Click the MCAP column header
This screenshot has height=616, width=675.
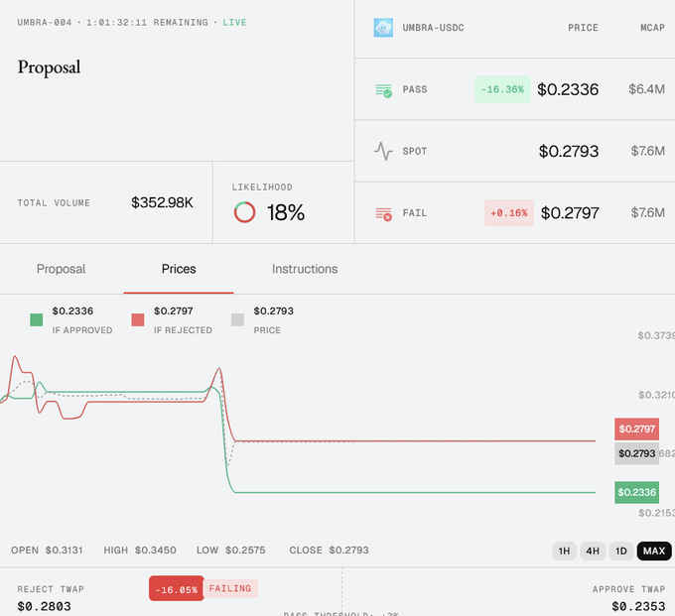pos(652,28)
